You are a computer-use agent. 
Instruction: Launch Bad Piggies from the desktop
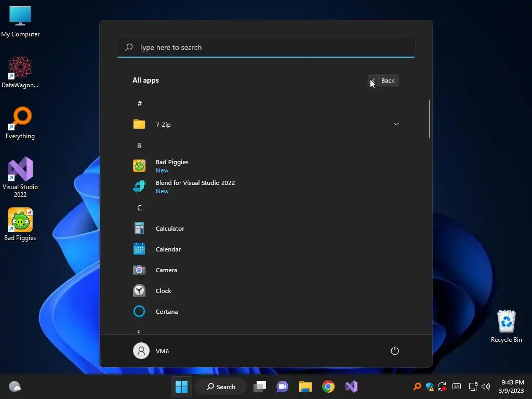click(x=20, y=224)
